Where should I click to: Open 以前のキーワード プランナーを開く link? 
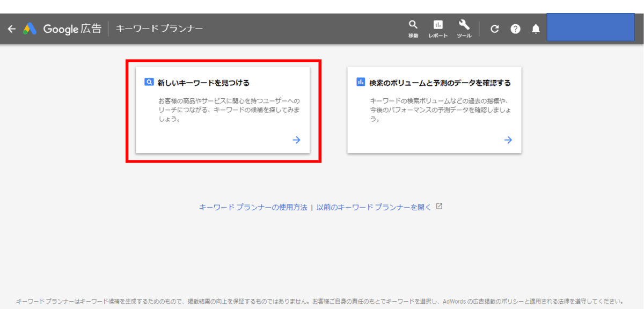click(374, 207)
